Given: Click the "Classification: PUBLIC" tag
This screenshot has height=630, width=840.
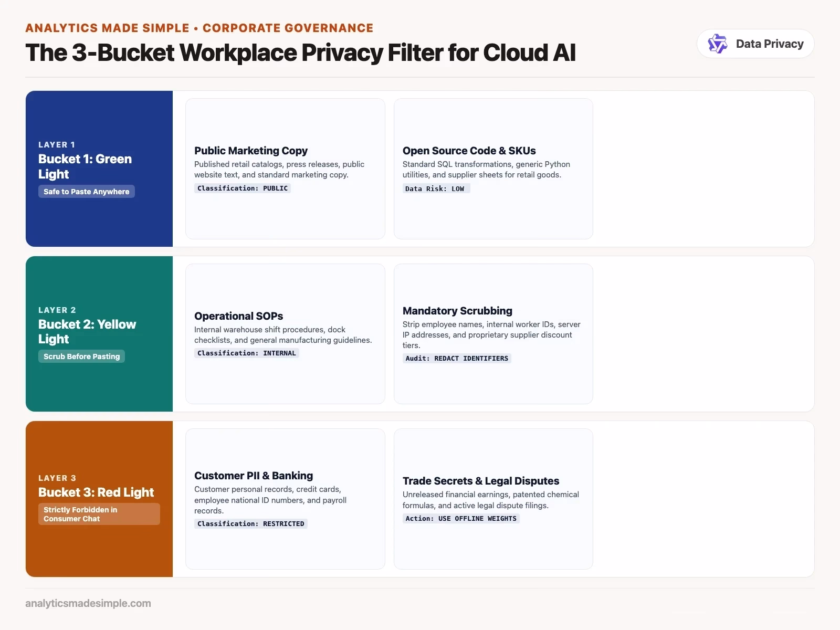Looking at the screenshot, I should point(243,188).
